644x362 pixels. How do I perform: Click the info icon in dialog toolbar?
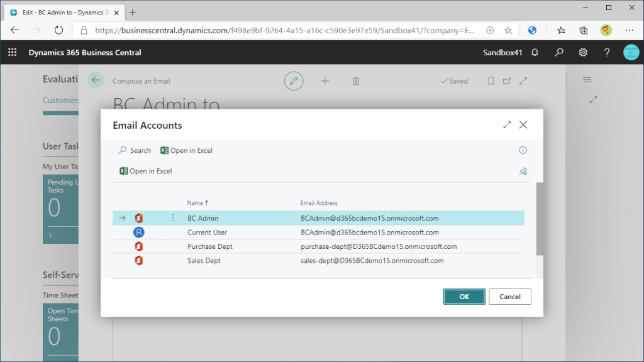tap(523, 150)
